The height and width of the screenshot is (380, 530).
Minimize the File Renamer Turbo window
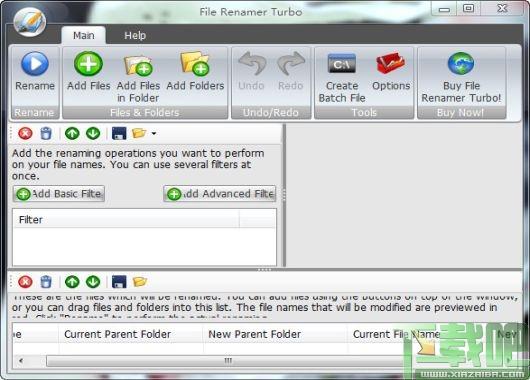click(x=444, y=8)
